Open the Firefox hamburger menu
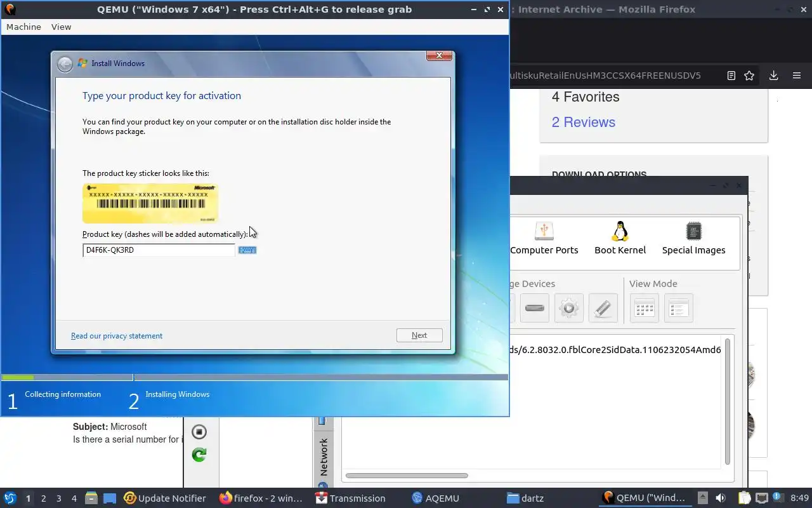The width and height of the screenshot is (812, 508). tap(797, 76)
